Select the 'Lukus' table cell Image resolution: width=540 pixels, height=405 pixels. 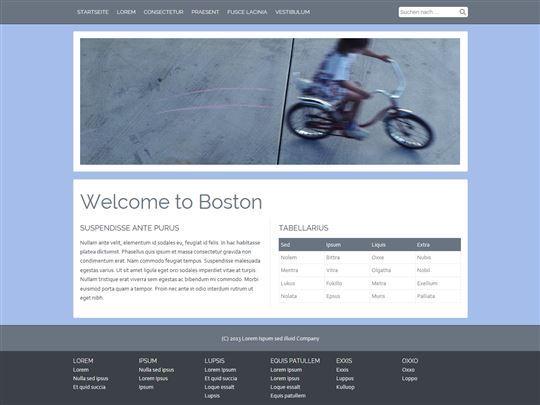pyautogui.click(x=288, y=283)
